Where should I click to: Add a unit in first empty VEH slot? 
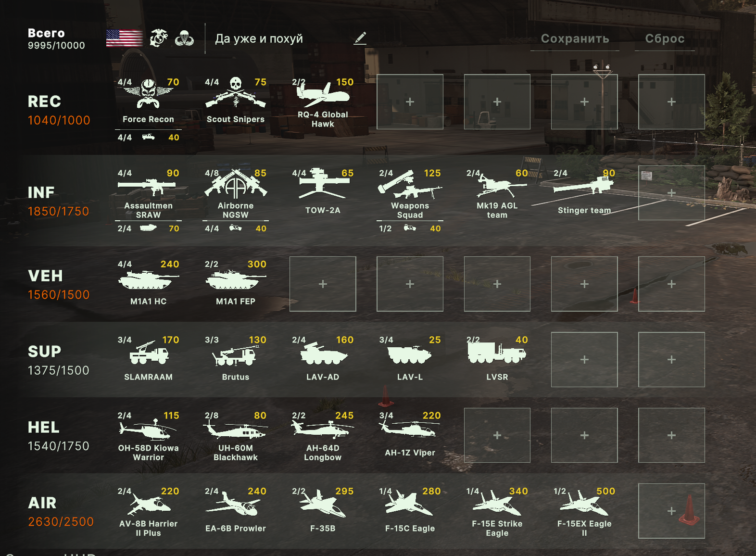click(x=323, y=284)
